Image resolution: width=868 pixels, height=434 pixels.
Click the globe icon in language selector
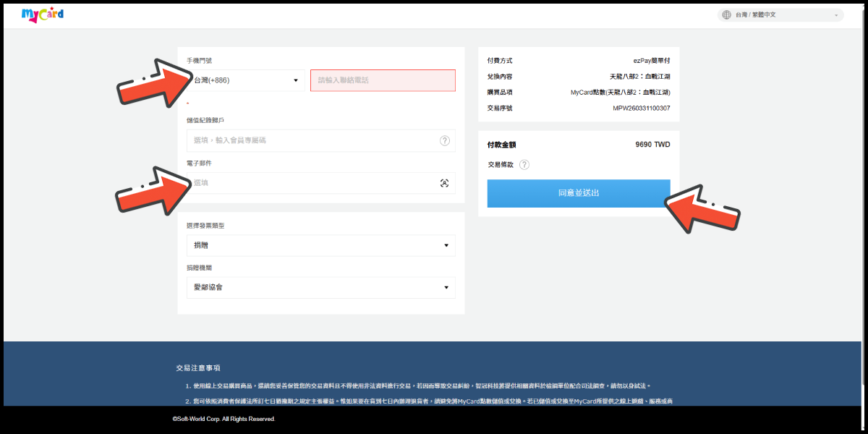726,14
